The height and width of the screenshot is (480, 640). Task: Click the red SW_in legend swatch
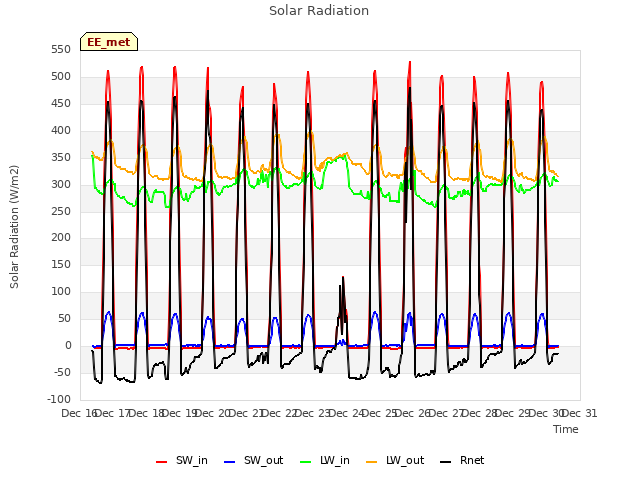(x=162, y=462)
